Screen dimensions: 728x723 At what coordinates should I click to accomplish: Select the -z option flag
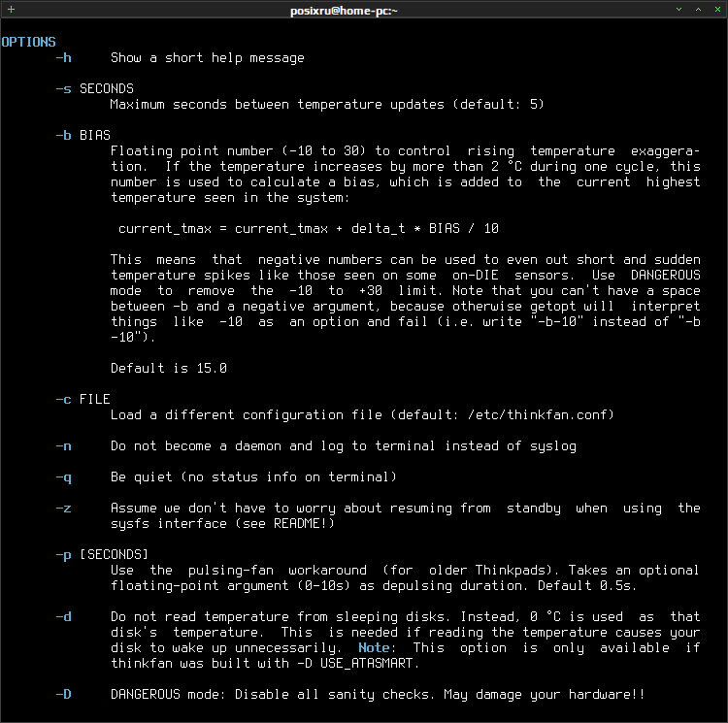(x=64, y=509)
